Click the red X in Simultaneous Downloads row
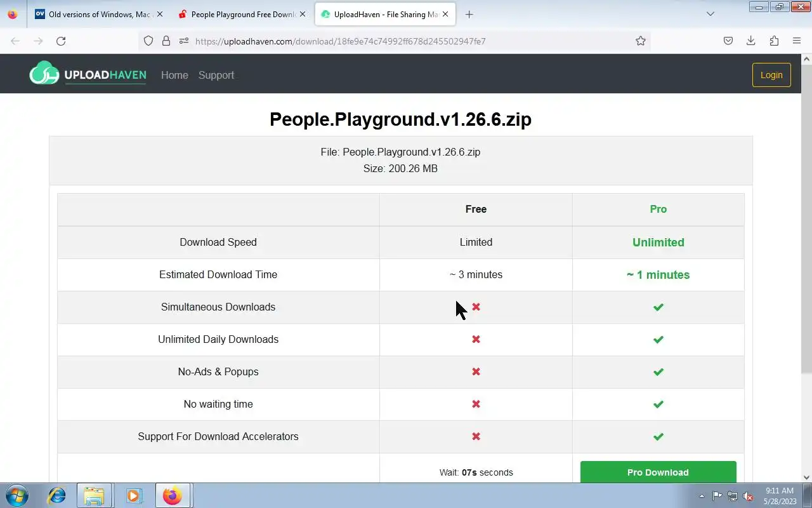Image resolution: width=812 pixels, height=508 pixels. tap(476, 307)
